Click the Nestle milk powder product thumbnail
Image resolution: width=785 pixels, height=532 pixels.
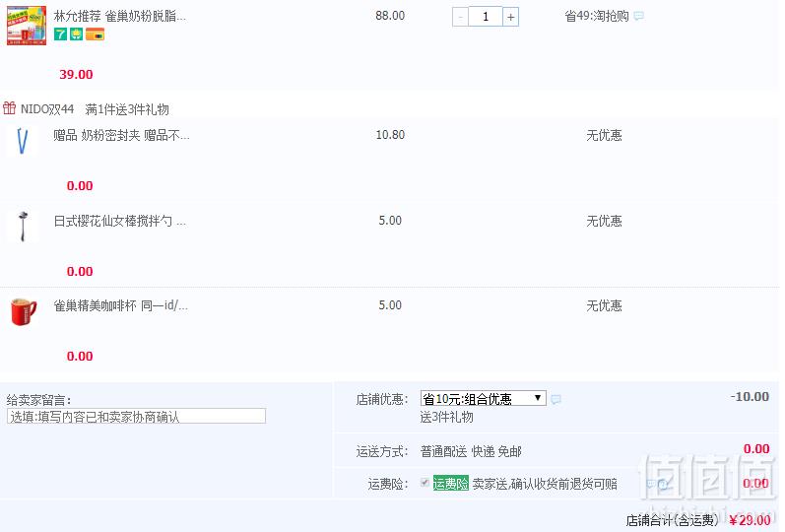click(x=26, y=25)
